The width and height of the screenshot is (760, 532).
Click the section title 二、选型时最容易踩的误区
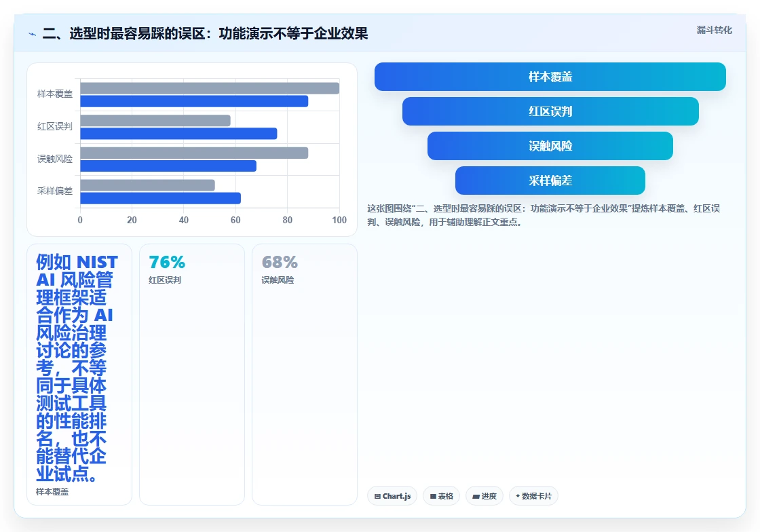tap(205, 33)
